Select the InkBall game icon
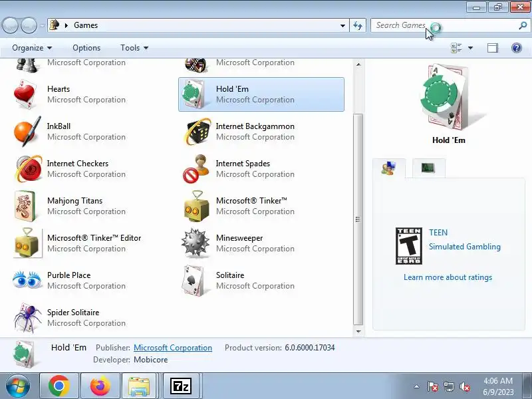This screenshot has height=399, width=532. [27, 132]
